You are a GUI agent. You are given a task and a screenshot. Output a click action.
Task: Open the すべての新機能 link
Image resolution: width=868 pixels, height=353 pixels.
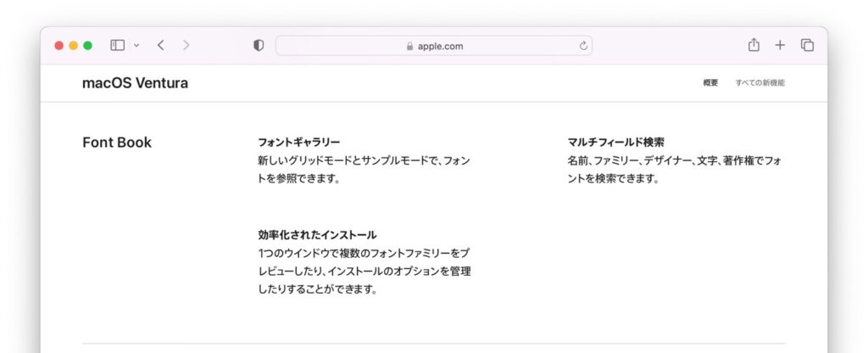click(x=759, y=82)
